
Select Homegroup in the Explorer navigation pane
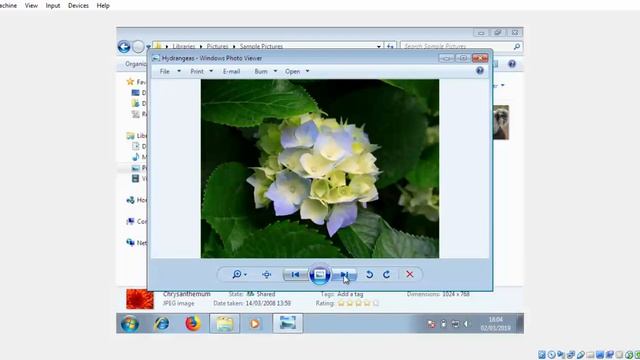137,200
